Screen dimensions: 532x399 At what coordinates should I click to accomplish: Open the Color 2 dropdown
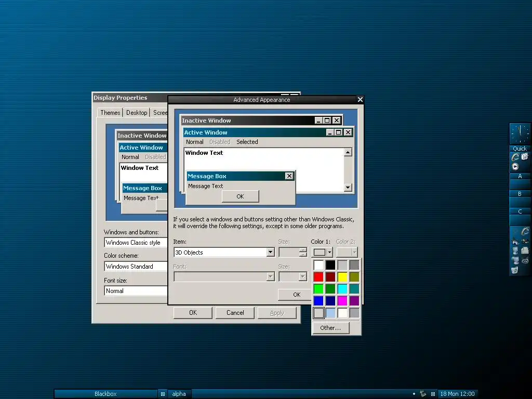click(348, 252)
